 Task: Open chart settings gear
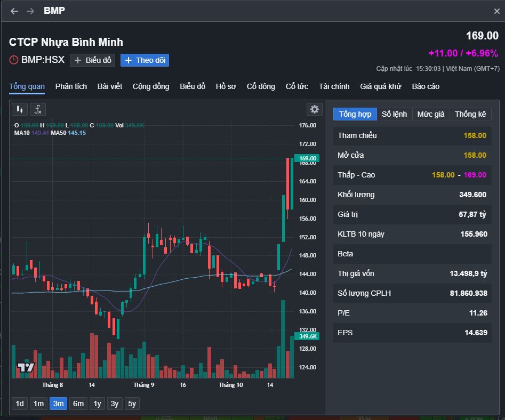[x=315, y=109]
